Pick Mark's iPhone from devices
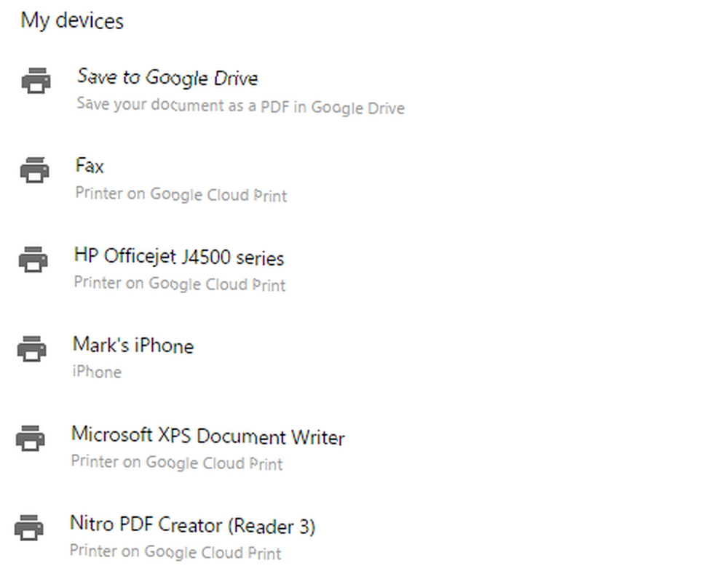 133,346
